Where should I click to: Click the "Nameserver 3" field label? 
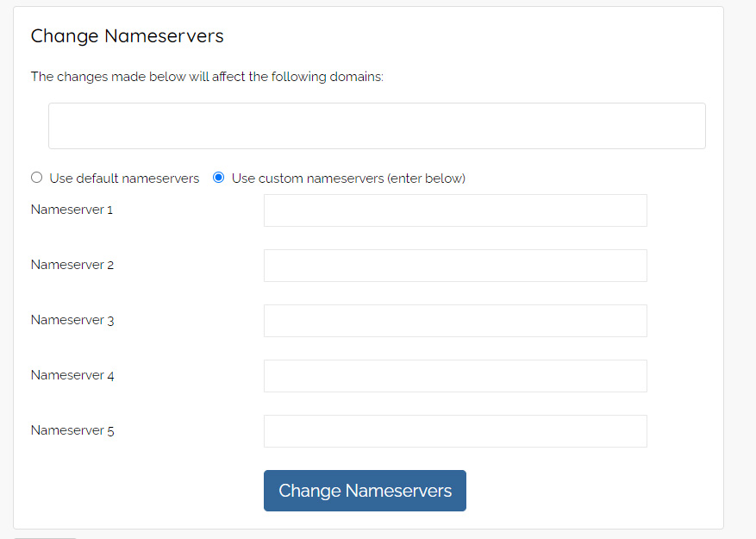[x=72, y=320]
